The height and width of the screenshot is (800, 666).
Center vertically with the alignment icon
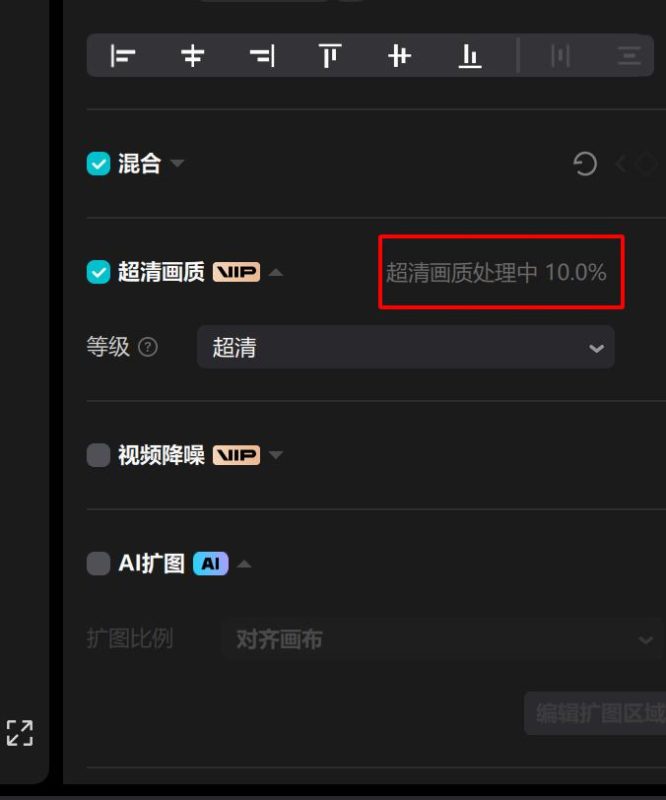(399, 56)
